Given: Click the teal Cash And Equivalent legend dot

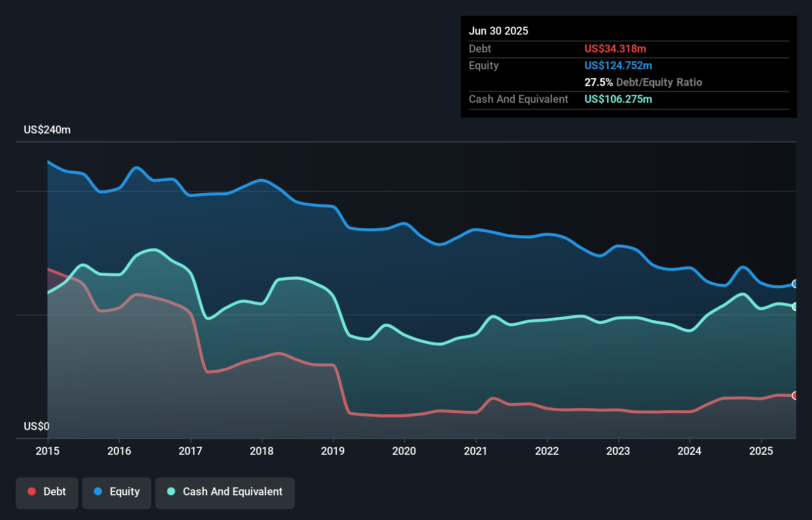Looking at the screenshot, I should [171, 491].
